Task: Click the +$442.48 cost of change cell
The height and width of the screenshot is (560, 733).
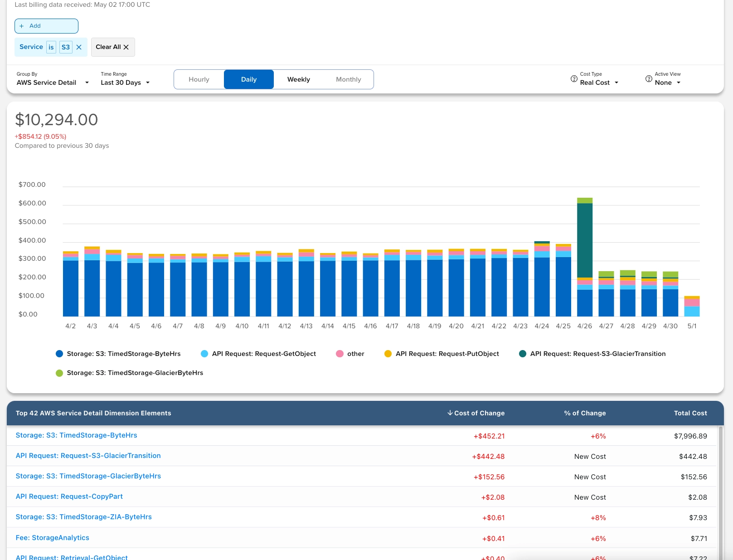Action: tap(488, 457)
